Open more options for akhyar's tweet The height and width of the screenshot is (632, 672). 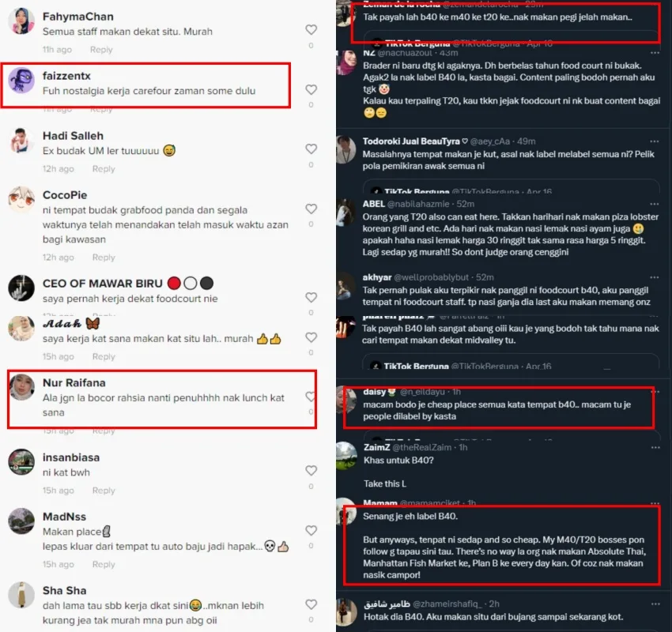(x=655, y=277)
